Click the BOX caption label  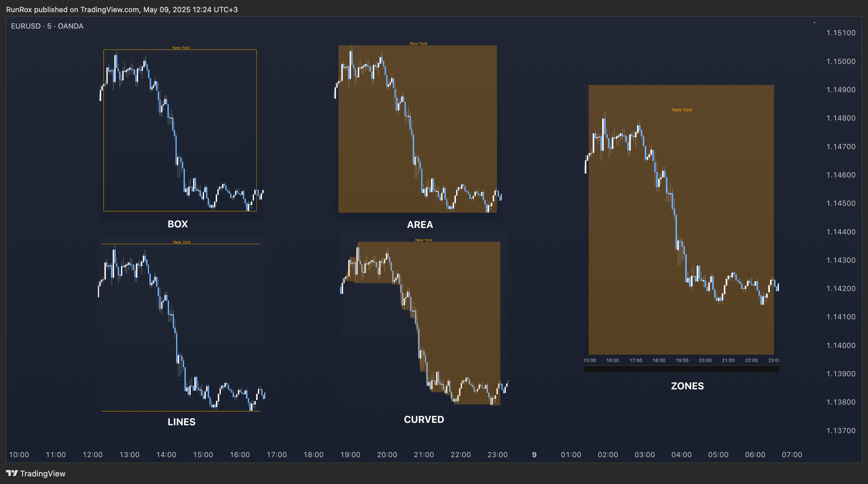point(178,224)
